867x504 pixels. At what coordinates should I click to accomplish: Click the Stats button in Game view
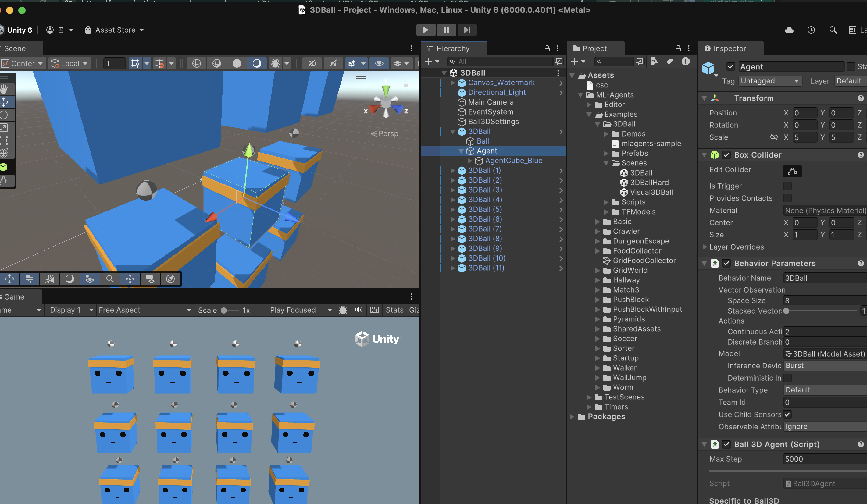[394, 310]
